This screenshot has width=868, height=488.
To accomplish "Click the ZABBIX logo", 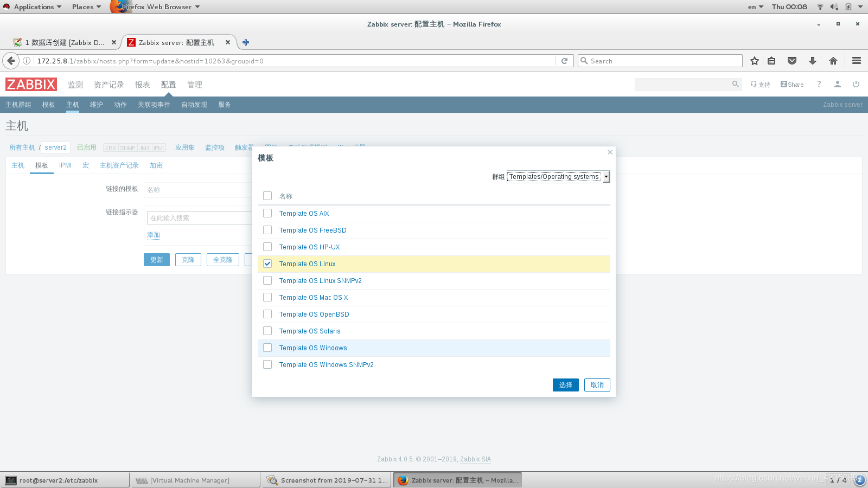I will click(x=31, y=85).
